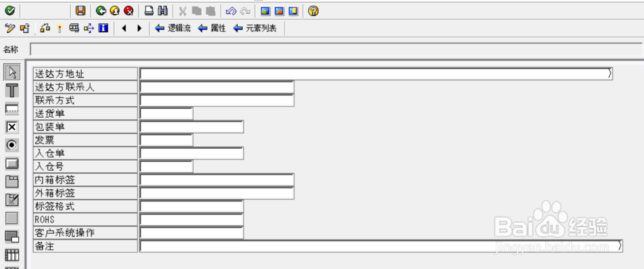Select the Box frame tool
Viewport: 644px width, 269px height.
coord(12,218)
